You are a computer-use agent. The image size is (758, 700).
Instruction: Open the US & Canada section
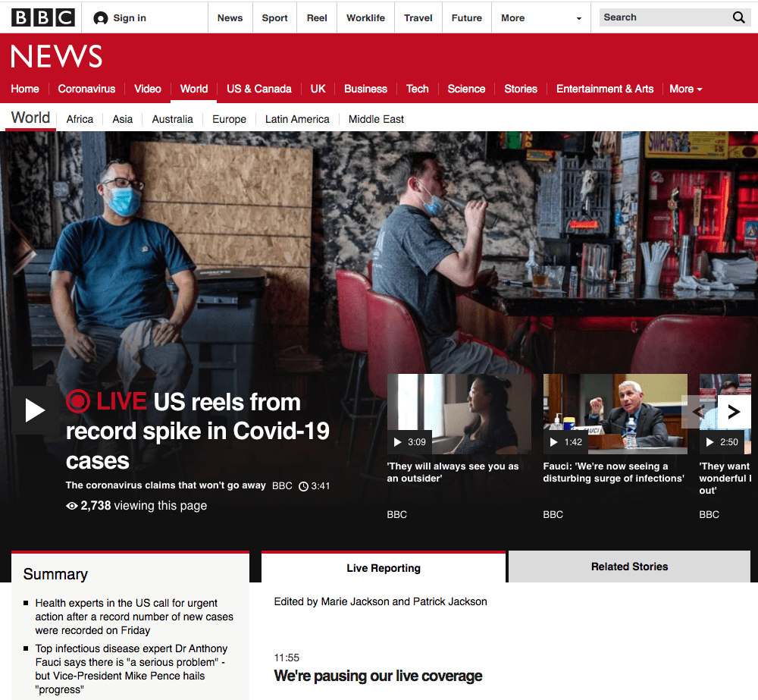(258, 89)
